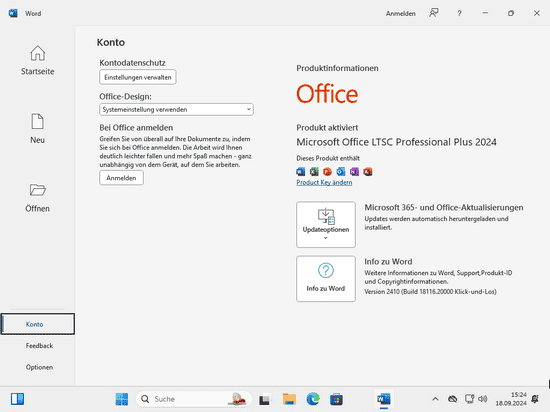Image resolution: width=550 pixels, height=412 pixels.
Task: Open the Windows Start menu
Action: pyautogui.click(x=122, y=399)
